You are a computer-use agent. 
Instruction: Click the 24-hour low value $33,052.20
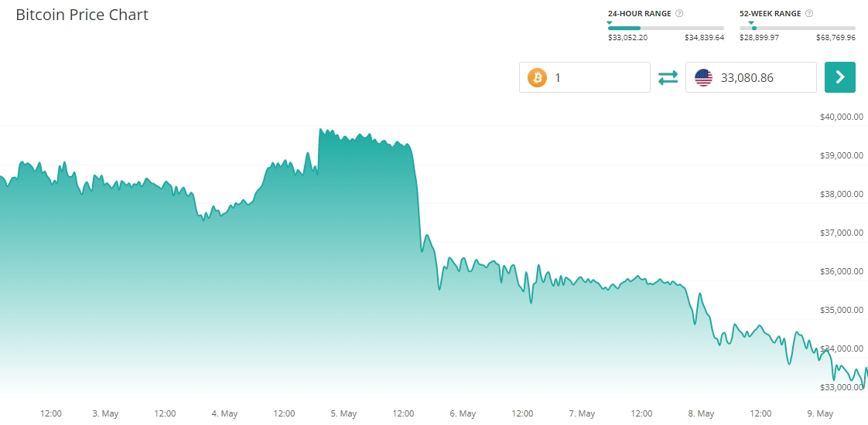click(x=627, y=37)
